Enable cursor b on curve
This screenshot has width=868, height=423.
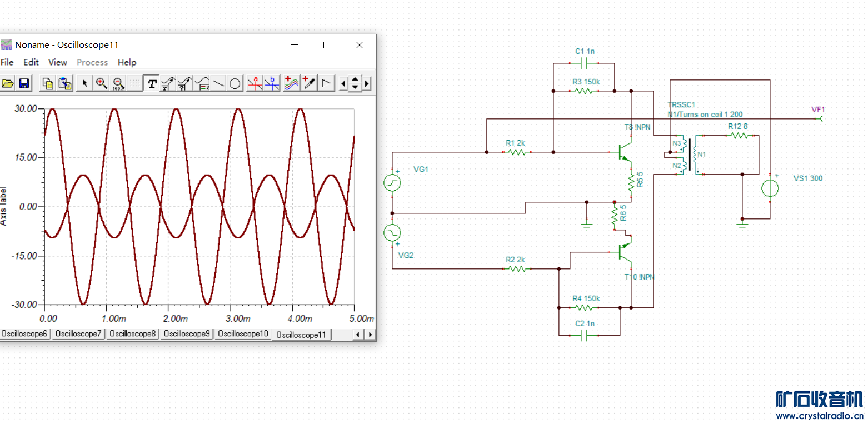point(272,83)
